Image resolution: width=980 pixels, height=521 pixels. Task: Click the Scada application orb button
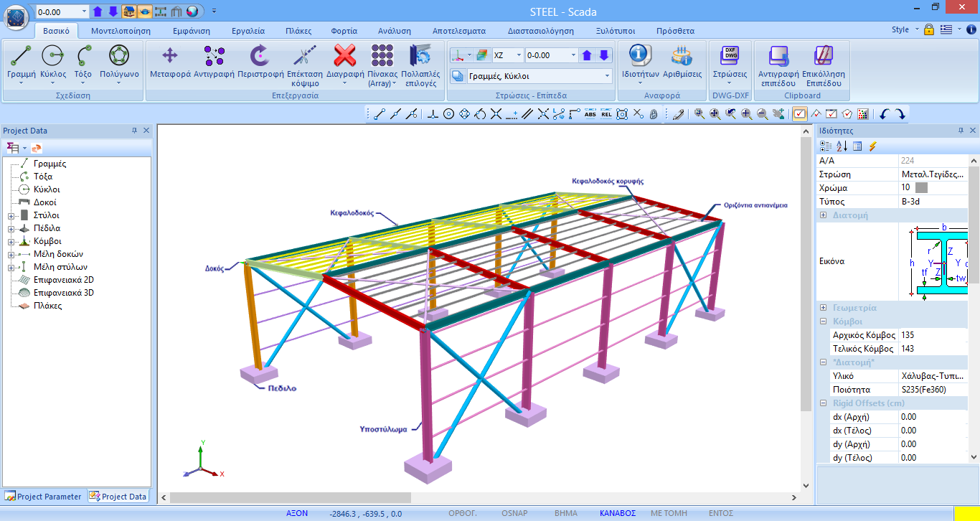(17, 16)
